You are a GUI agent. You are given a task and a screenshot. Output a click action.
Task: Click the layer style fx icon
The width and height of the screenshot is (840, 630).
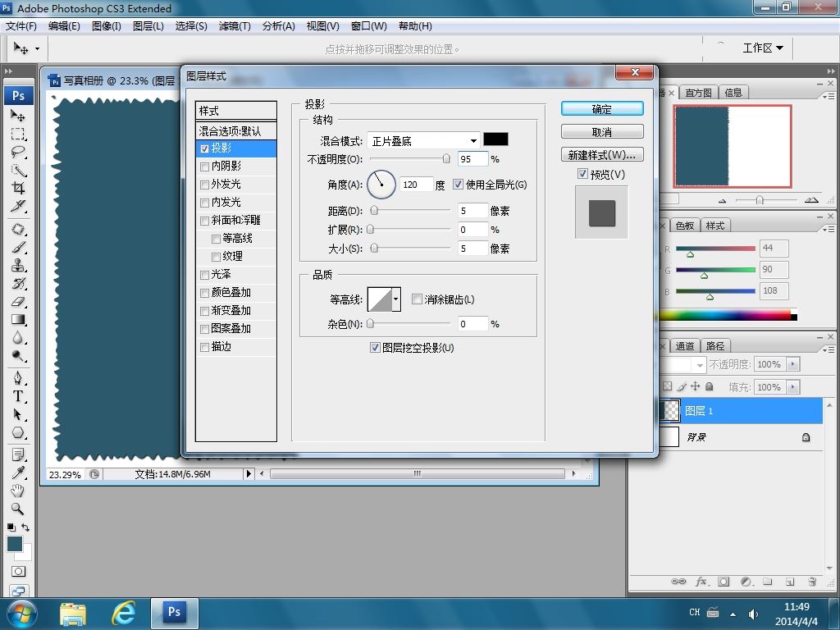point(701,582)
